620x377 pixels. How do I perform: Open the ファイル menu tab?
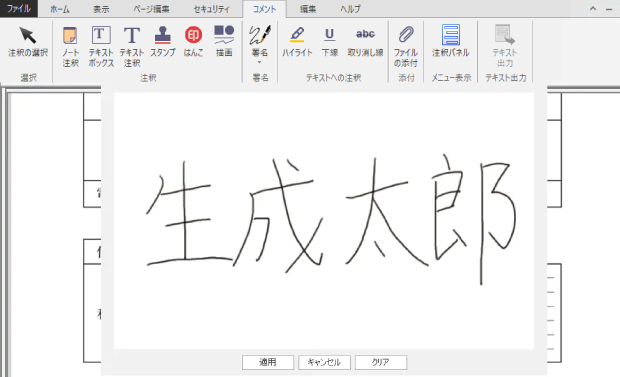[x=19, y=8]
